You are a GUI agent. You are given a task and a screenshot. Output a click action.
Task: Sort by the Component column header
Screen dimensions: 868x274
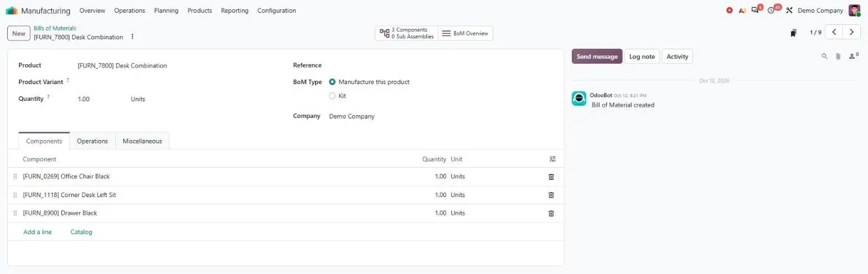(39, 159)
